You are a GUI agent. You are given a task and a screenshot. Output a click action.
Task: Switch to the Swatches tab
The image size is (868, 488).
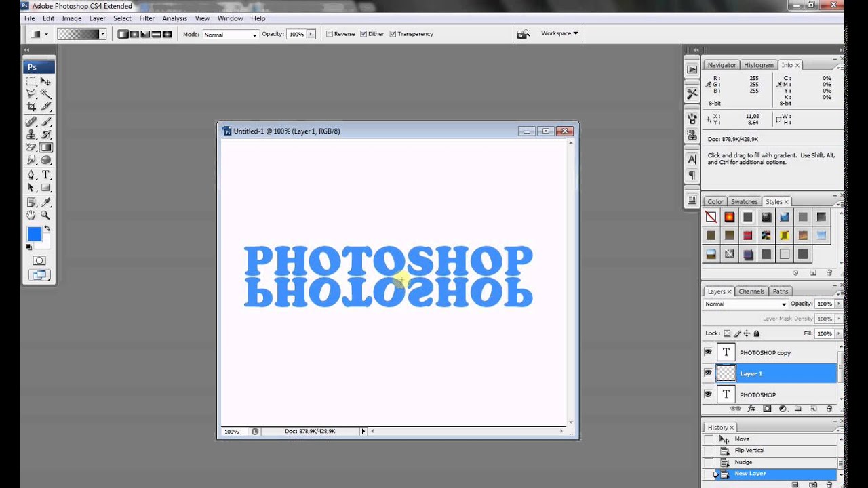744,201
